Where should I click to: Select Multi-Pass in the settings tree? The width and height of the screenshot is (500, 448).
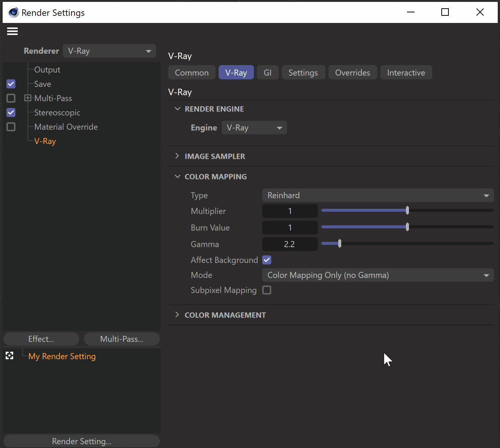pos(53,98)
